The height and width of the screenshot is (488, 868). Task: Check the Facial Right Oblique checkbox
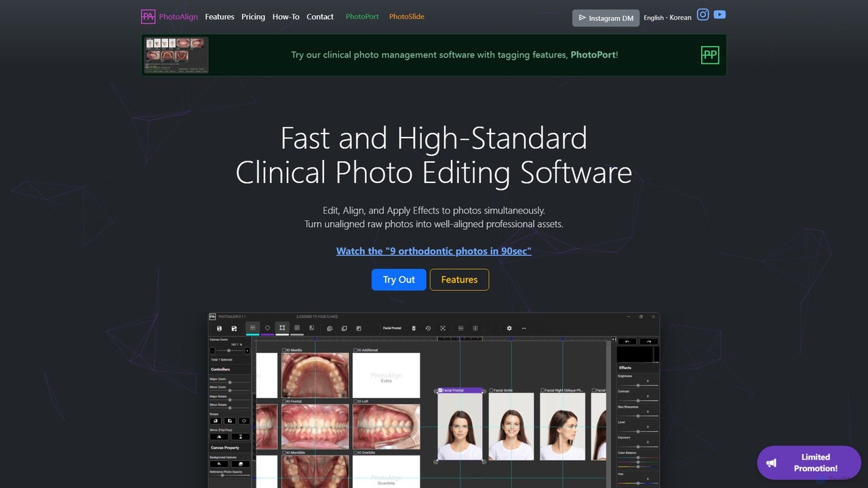click(x=542, y=390)
